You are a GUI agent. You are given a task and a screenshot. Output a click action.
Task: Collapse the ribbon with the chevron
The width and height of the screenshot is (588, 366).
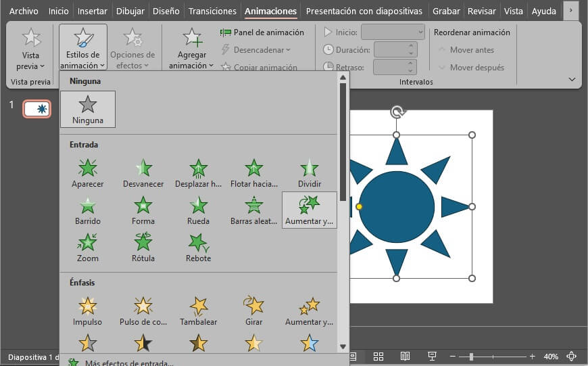click(x=572, y=80)
